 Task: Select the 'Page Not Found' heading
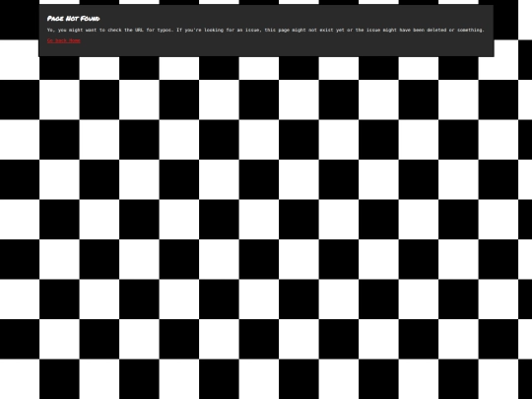coord(73,19)
